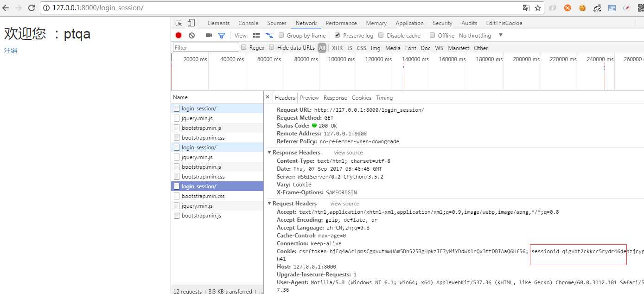
Task: Open the EditThisCookie devtools tab
Action: tap(504, 23)
